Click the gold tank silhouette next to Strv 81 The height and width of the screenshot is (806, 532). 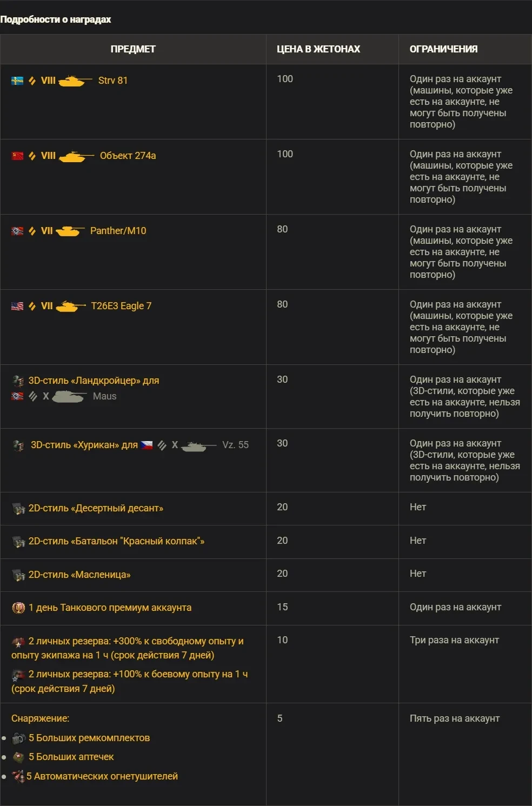(75, 81)
